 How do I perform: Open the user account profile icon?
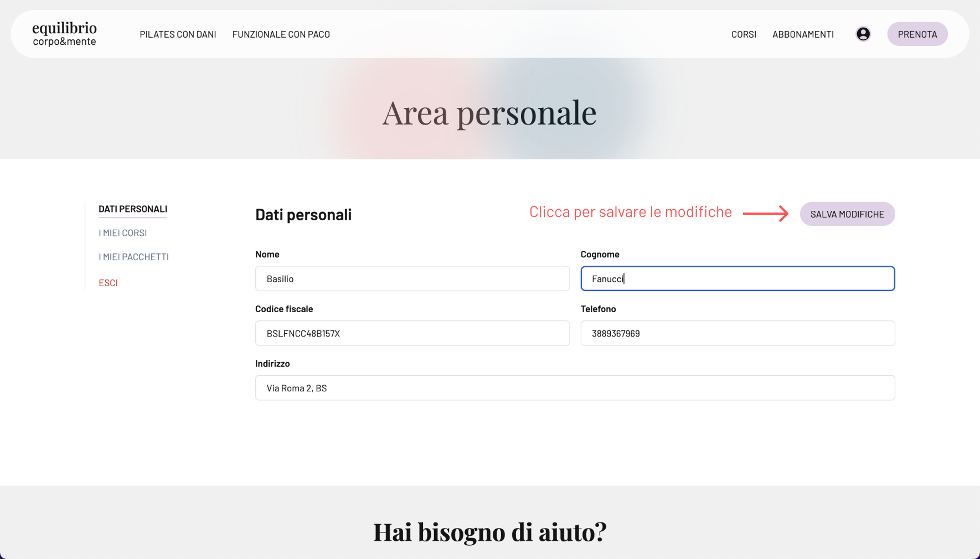coord(863,34)
